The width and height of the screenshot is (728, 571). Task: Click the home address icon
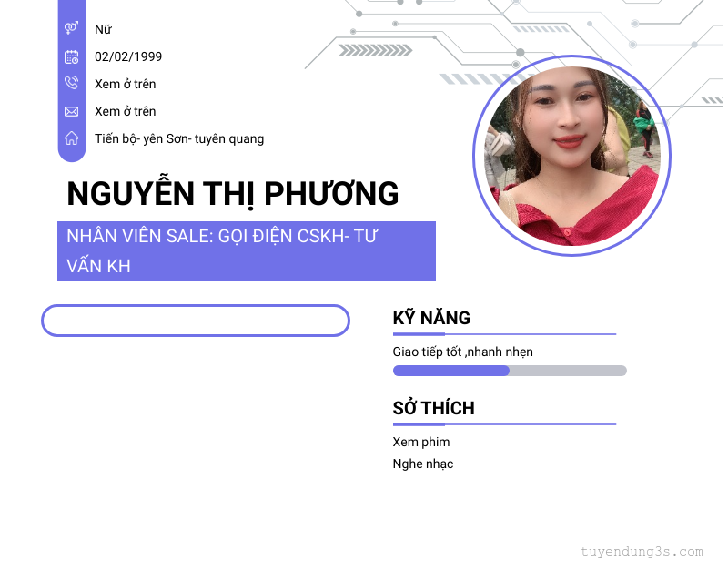point(72,138)
